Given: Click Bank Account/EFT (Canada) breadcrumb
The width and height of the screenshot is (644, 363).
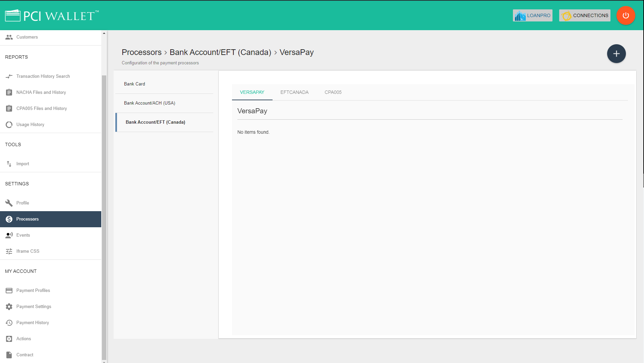Looking at the screenshot, I should pyautogui.click(x=220, y=52).
